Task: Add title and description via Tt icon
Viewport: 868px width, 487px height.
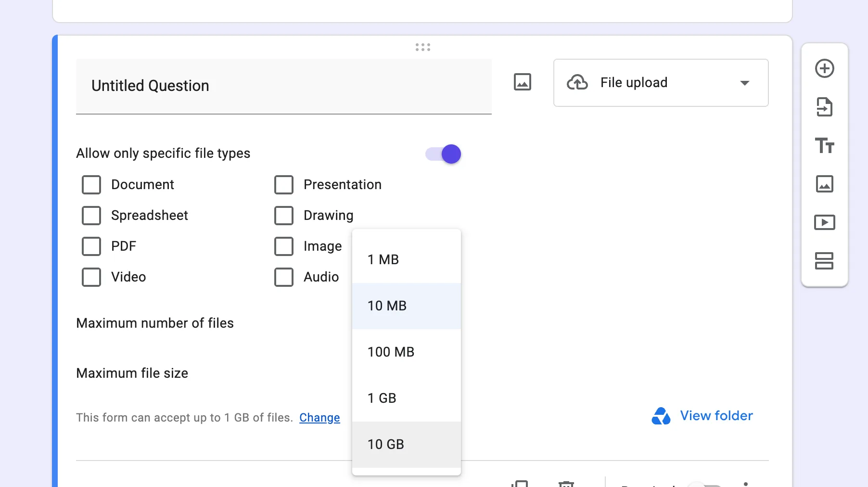Action: (x=824, y=145)
